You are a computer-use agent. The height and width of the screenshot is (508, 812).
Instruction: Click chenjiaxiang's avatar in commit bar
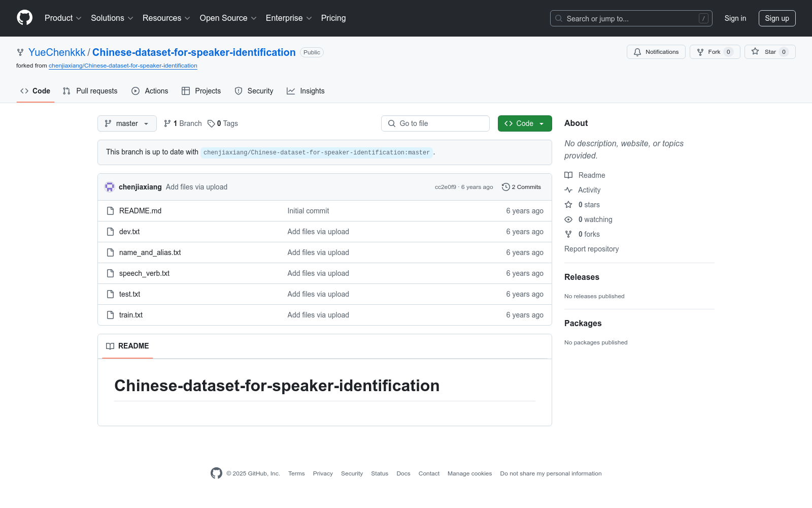click(x=110, y=187)
